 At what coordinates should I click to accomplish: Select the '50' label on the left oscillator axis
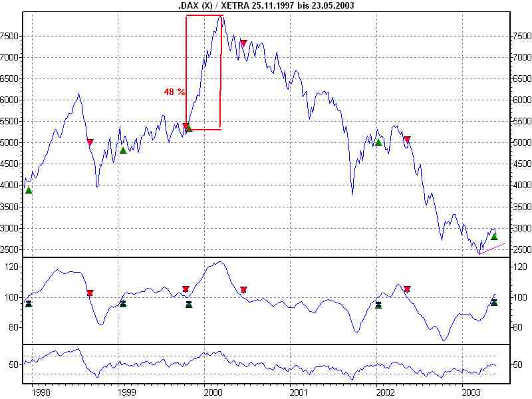14,365
